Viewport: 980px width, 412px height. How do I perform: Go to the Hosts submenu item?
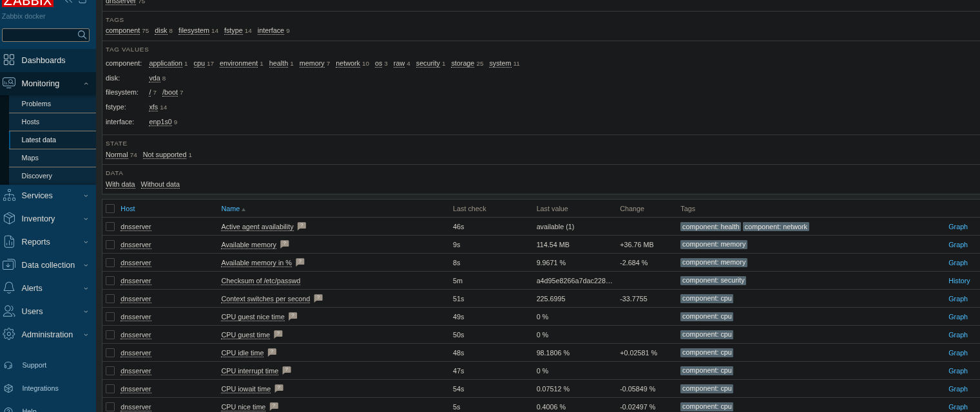click(30, 122)
